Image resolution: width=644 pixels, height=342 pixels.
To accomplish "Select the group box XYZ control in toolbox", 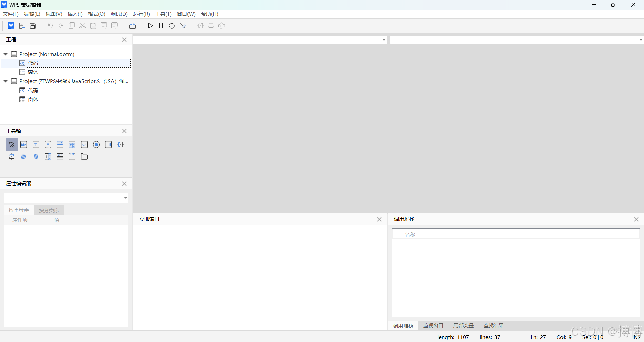I will tap(72, 157).
